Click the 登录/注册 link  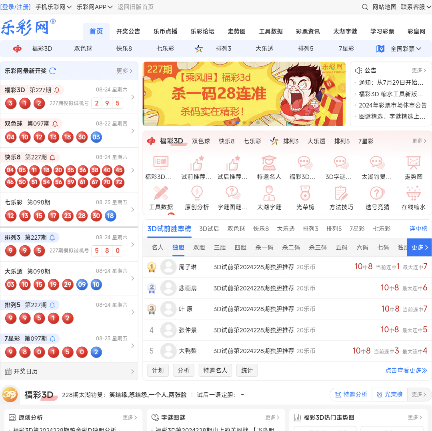coord(15,7)
